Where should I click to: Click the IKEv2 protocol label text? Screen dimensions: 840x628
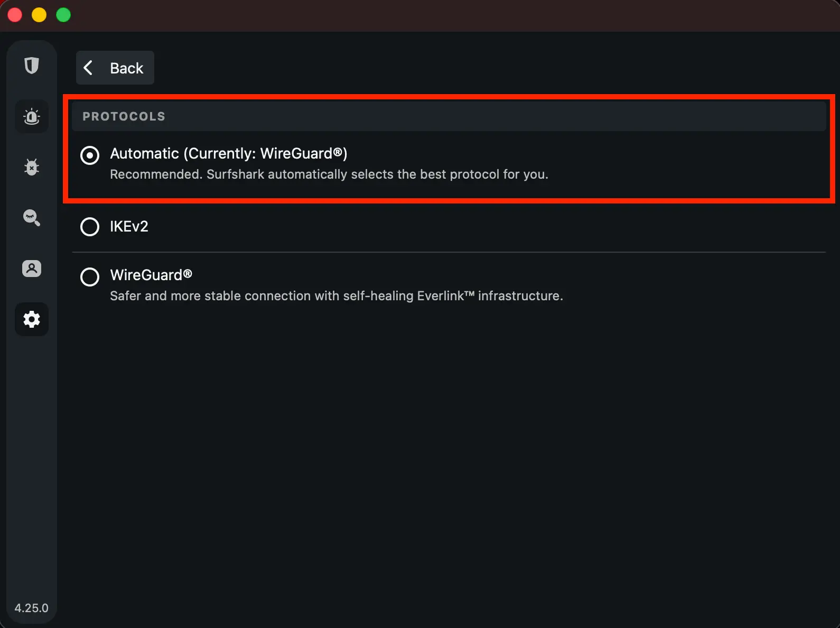click(129, 227)
